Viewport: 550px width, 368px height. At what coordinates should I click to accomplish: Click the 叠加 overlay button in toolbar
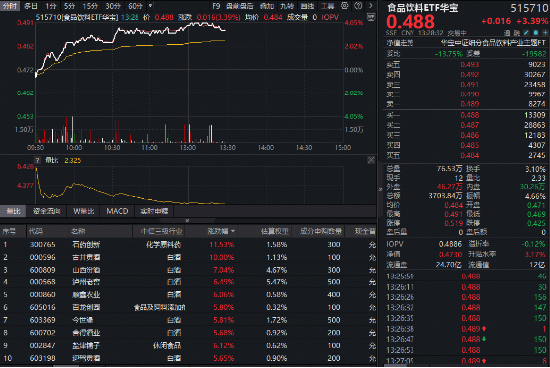click(x=267, y=6)
